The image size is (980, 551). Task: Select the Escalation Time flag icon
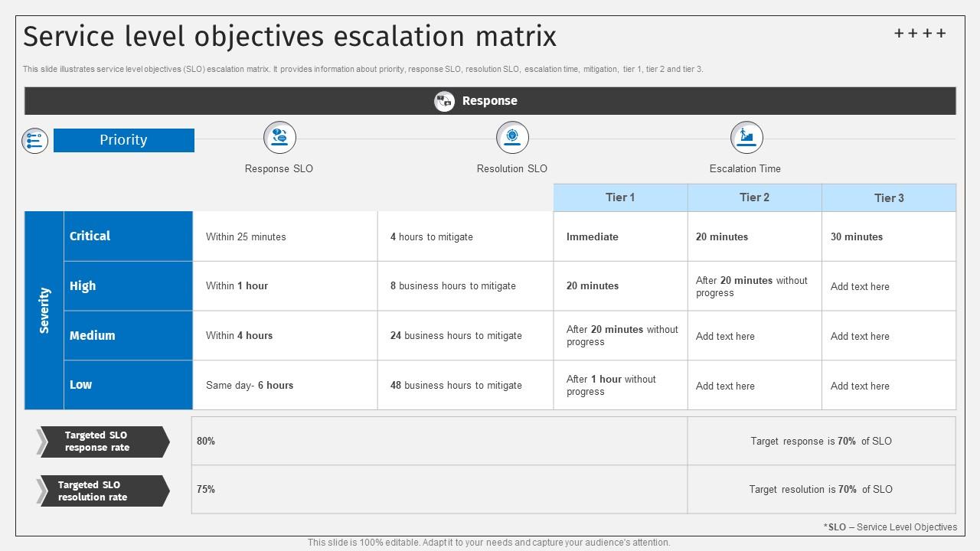[745, 137]
